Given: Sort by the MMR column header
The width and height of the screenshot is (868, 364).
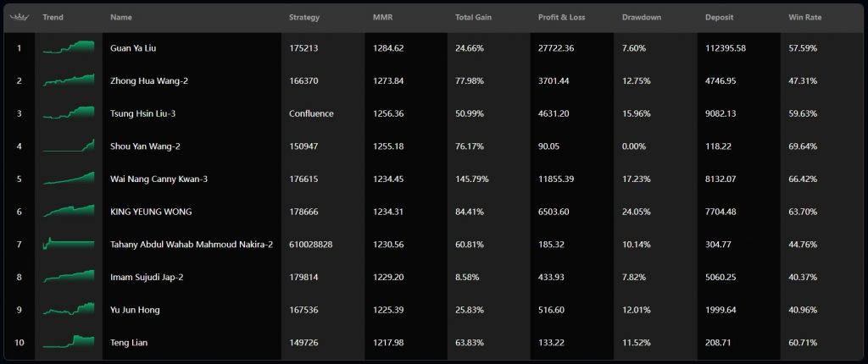Looking at the screenshot, I should (x=382, y=18).
